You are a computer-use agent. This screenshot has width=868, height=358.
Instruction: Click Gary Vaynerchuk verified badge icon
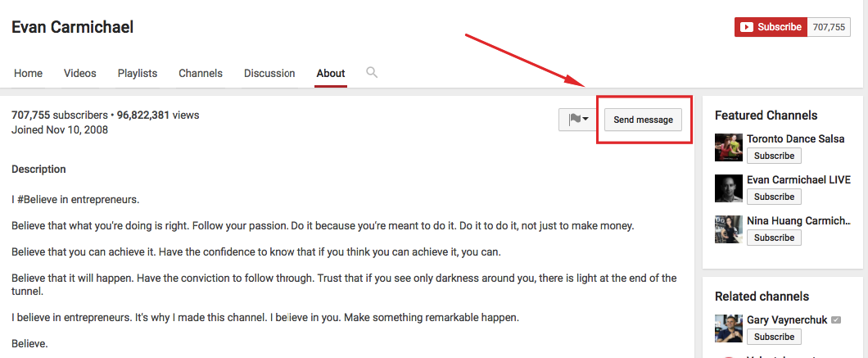click(836, 319)
